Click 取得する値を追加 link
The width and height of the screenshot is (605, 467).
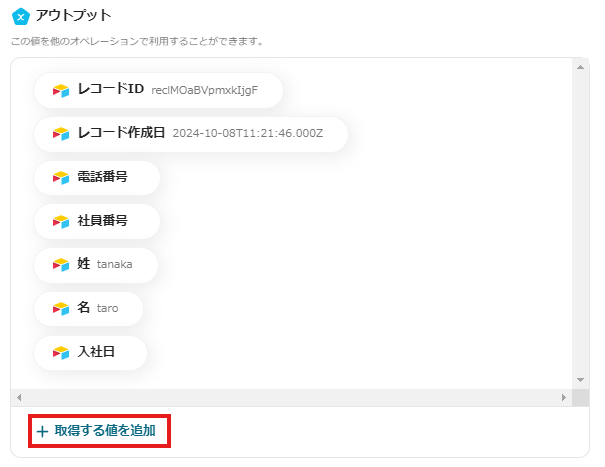(x=105, y=432)
